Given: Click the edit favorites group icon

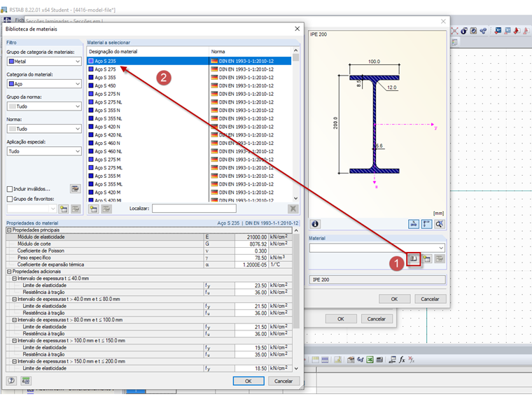Looking at the screenshot, I should 76,209.
